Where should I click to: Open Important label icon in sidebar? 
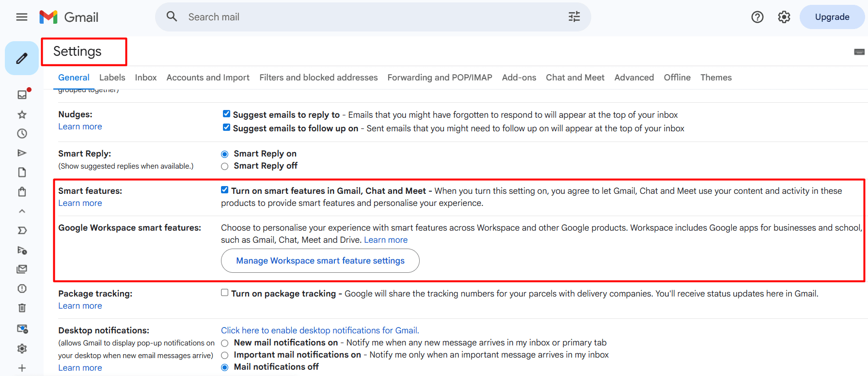22,231
